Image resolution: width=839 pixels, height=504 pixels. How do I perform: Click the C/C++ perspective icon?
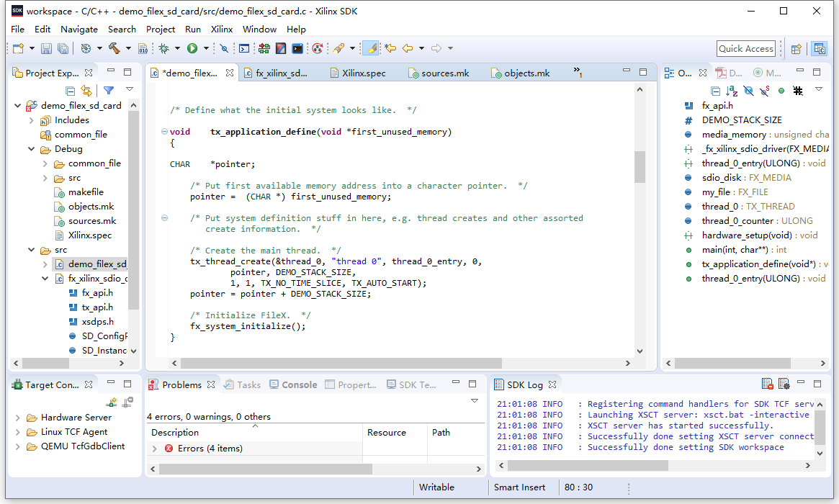(x=820, y=49)
